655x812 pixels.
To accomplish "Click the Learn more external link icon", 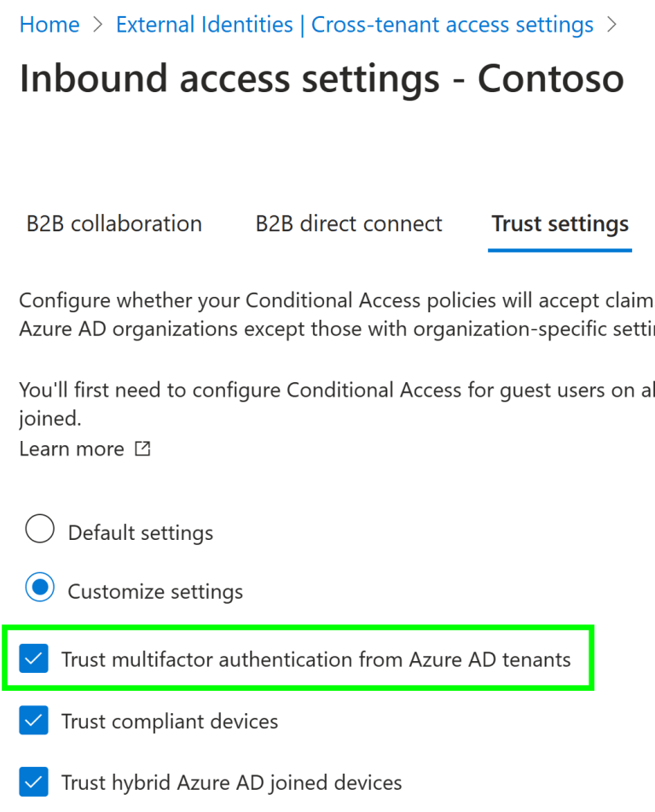I will pyautogui.click(x=142, y=448).
